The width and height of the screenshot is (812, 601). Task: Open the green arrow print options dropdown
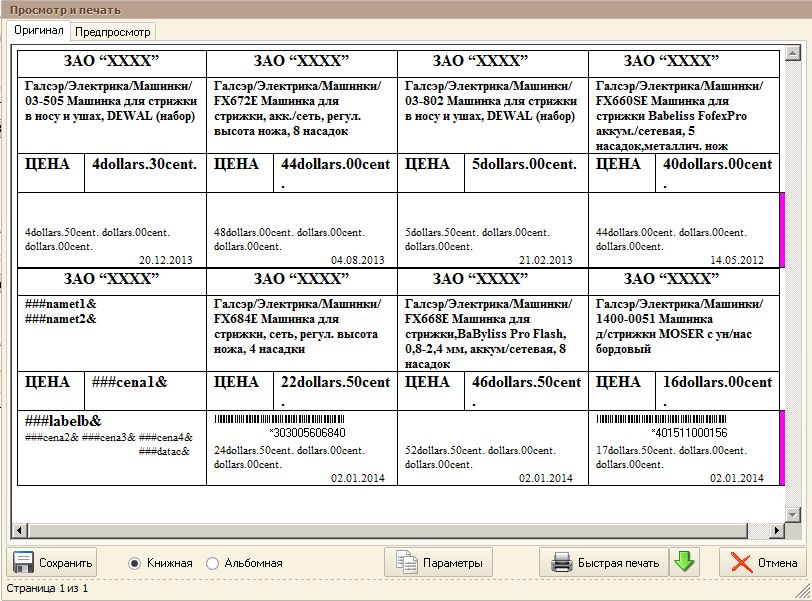[x=684, y=562]
